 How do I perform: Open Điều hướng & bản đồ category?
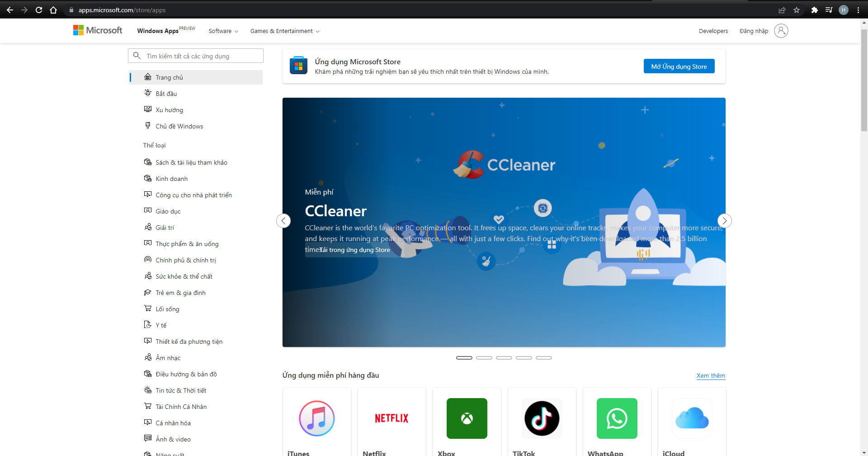pos(196,374)
